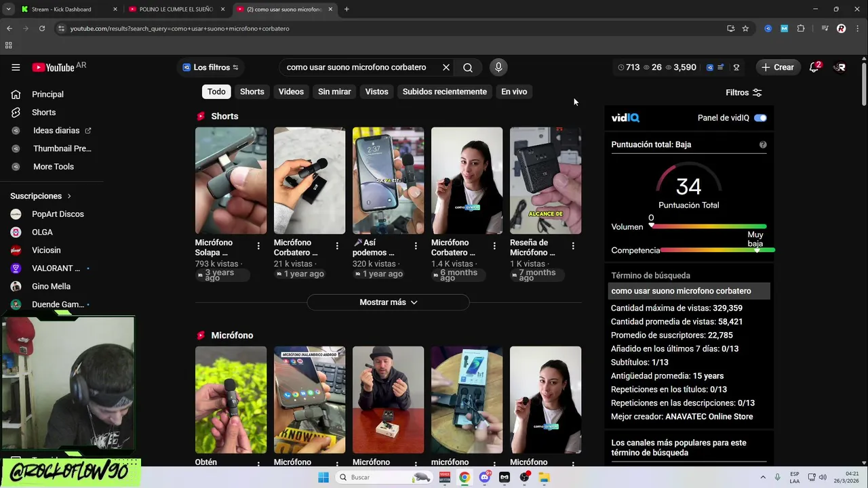The height and width of the screenshot is (488, 868).
Task: Select the En vivo filter chip
Action: 514,91
